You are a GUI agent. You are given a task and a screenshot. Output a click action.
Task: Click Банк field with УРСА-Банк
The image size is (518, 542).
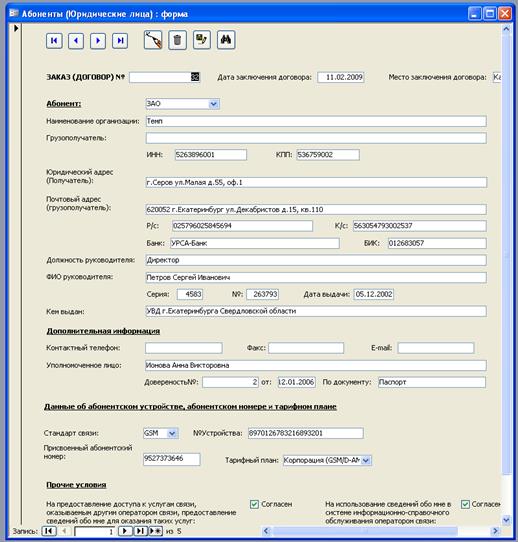point(255,243)
